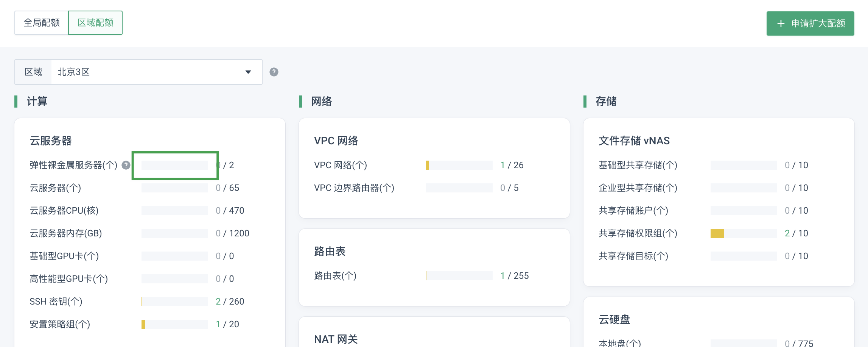Viewport: 868px width, 347px height.
Task: Click the quota value 1 / 26
Action: (x=512, y=165)
